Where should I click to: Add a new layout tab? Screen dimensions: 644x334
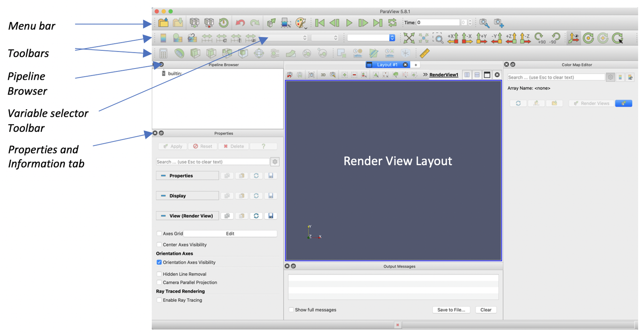point(416,65)
